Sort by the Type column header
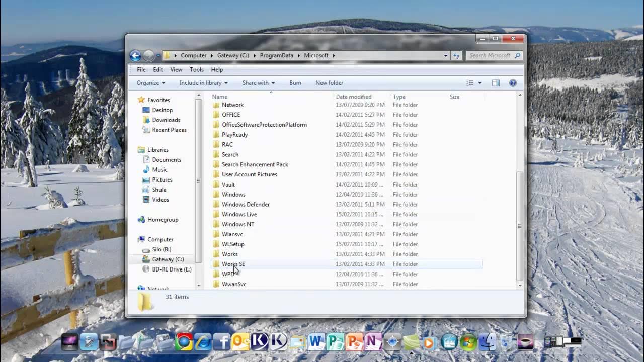The image size is (644, 362). (x=399, y=97)
